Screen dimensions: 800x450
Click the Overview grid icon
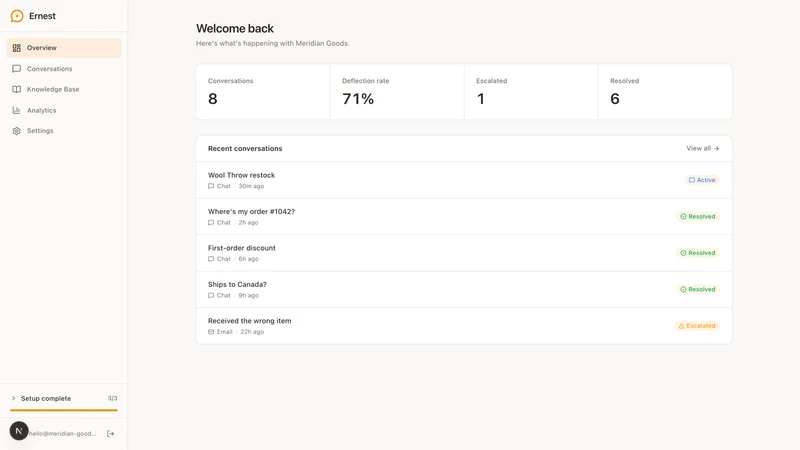tap(16, 48)
